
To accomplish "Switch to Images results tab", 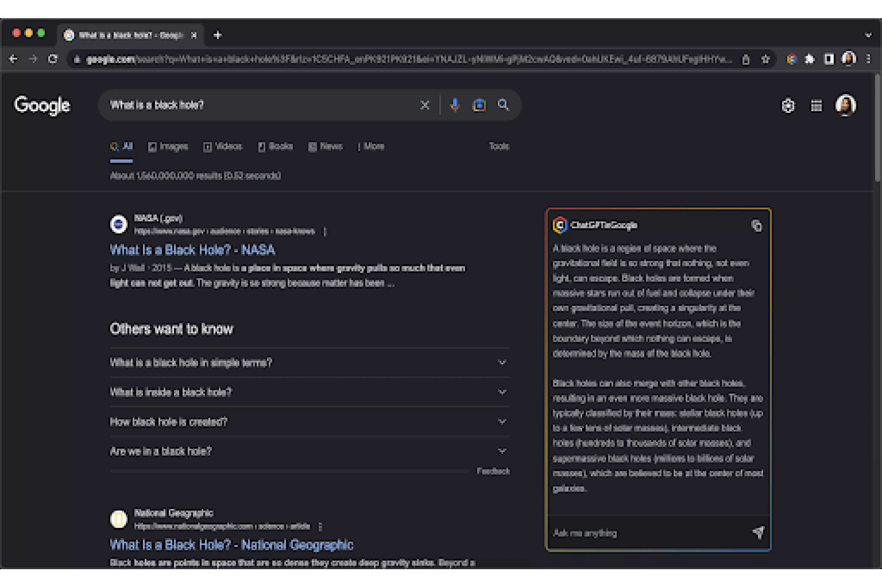I will 168,146.
